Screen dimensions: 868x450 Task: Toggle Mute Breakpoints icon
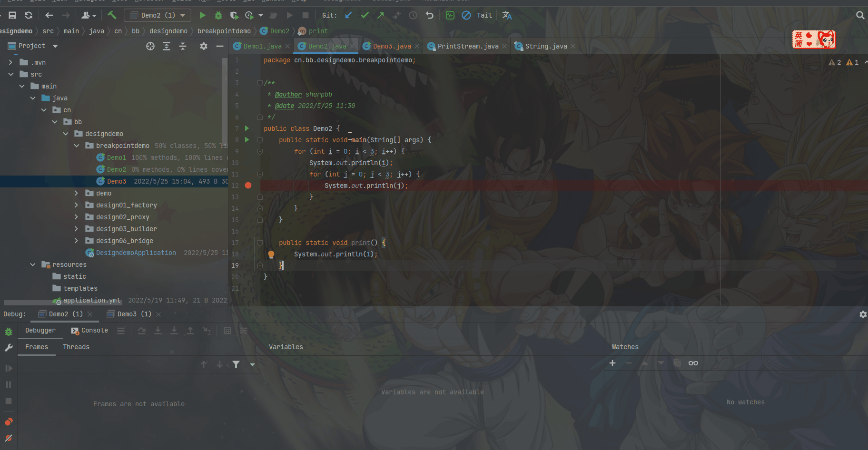[x=9, y=438]
